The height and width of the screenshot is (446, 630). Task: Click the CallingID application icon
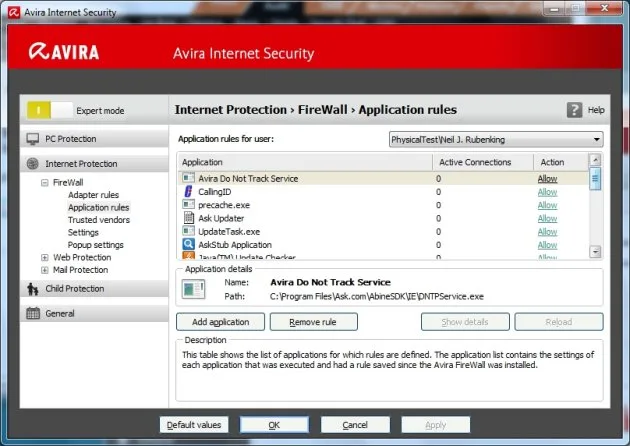click(188, 192)
